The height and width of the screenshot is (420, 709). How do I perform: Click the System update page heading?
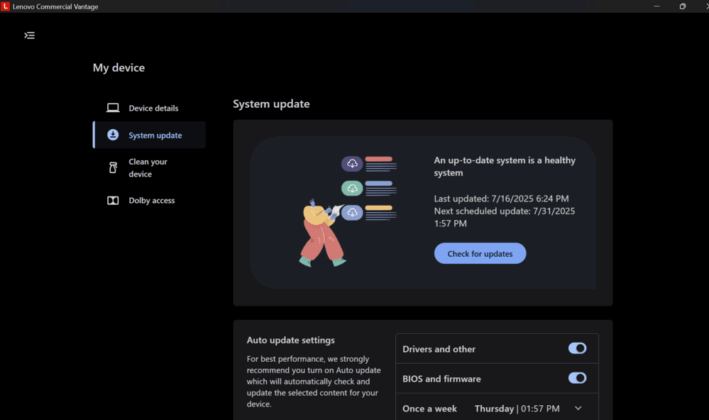tap(271, 104)
